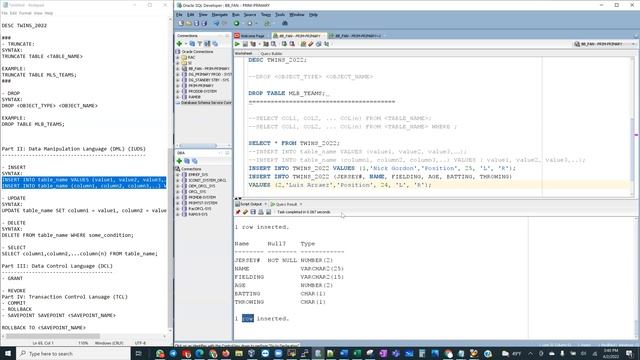The image size is (640, 360).
Task: Close the Script Output tab
Action: point(266,204)
